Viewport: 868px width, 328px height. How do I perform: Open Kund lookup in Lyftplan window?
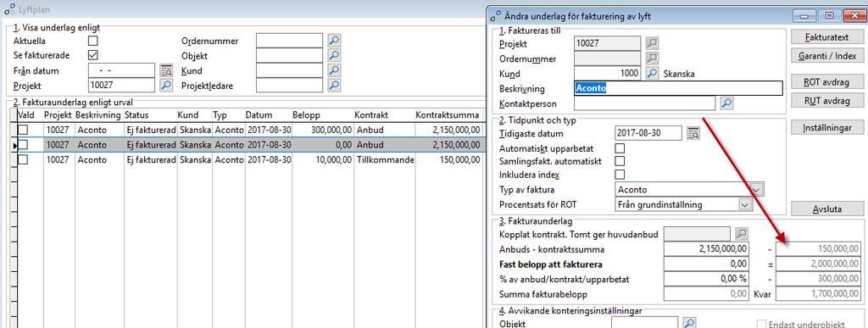[x=334, y=70]
